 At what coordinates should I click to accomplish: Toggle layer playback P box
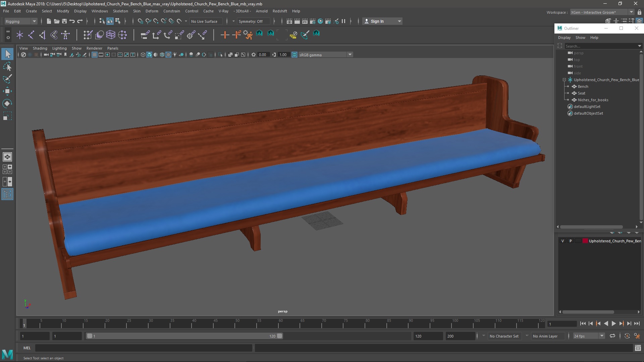tap(571, 241)
